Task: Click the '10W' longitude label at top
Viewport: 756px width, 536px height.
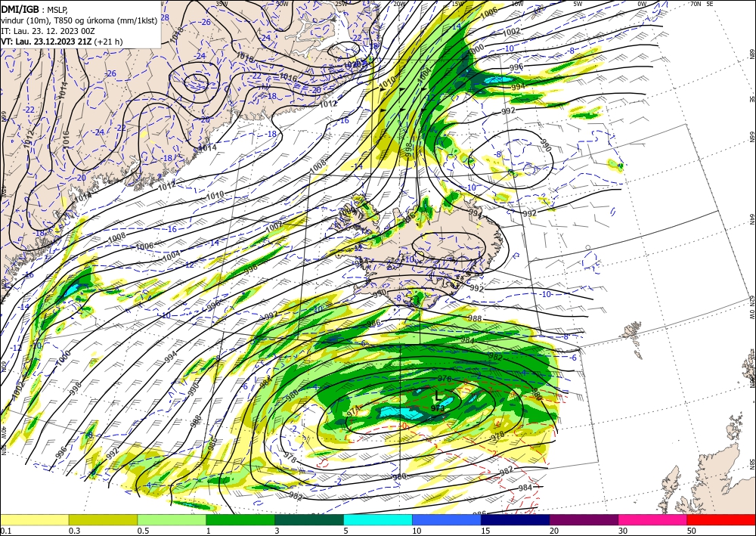Action: (x=517, y=4)
